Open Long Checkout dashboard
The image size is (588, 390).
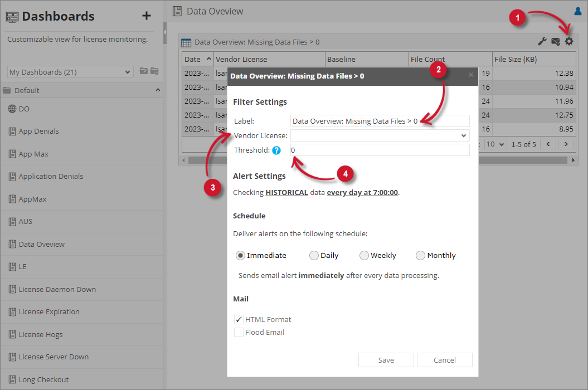82,379
